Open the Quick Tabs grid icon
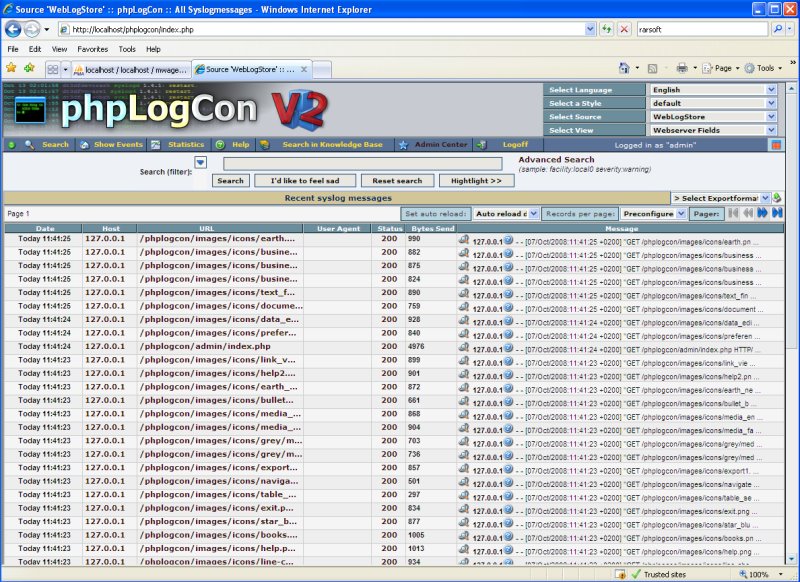 53,69
